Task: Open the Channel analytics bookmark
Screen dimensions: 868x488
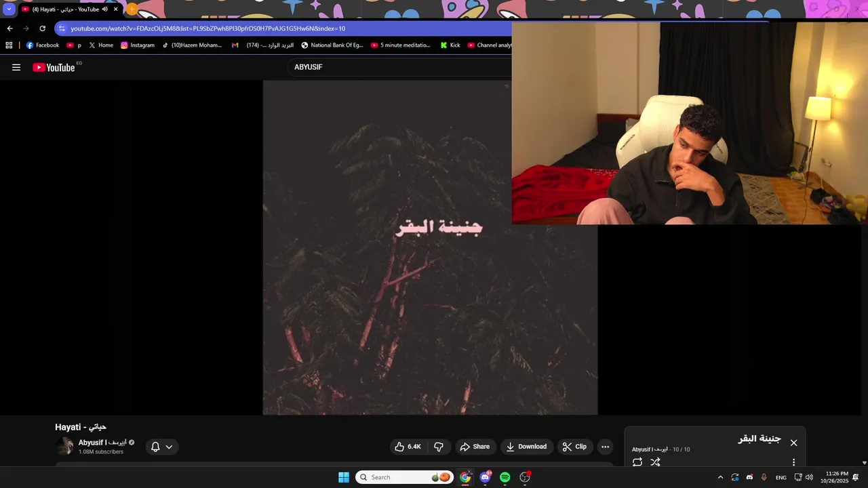Action: coord(490,45)
